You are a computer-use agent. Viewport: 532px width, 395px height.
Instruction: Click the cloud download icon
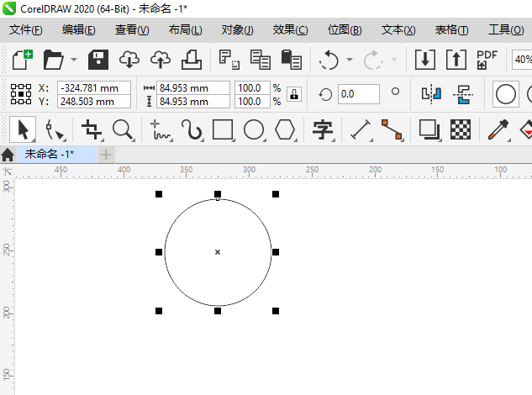129,60
